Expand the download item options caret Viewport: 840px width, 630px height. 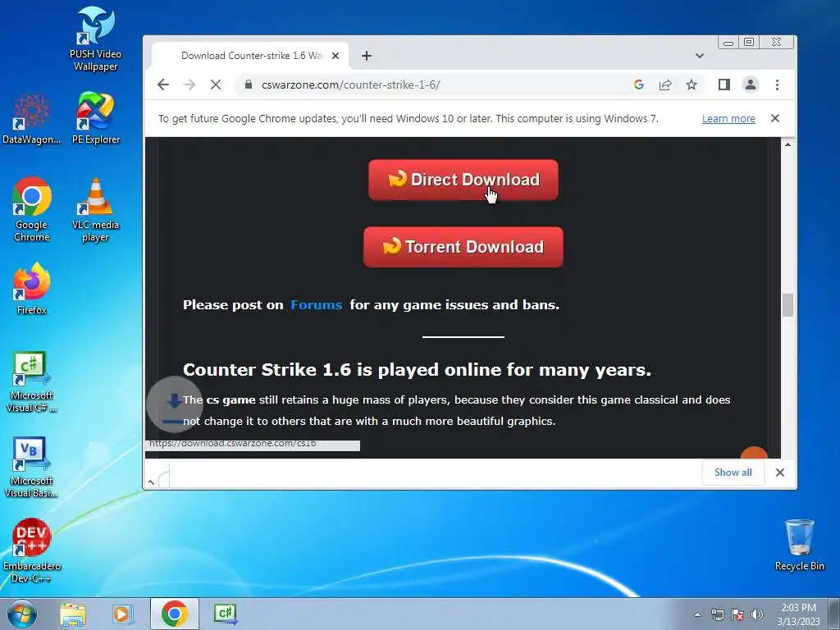151,482
